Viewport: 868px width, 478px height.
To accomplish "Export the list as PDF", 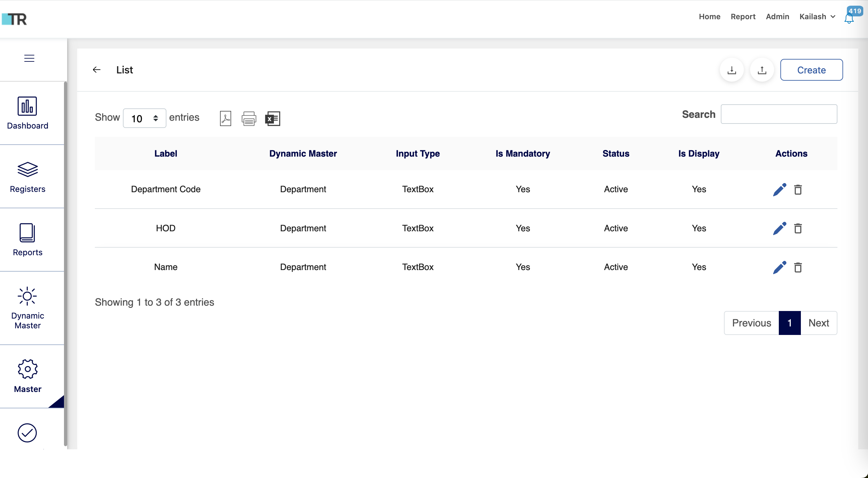I will click(x=225, y=118).
